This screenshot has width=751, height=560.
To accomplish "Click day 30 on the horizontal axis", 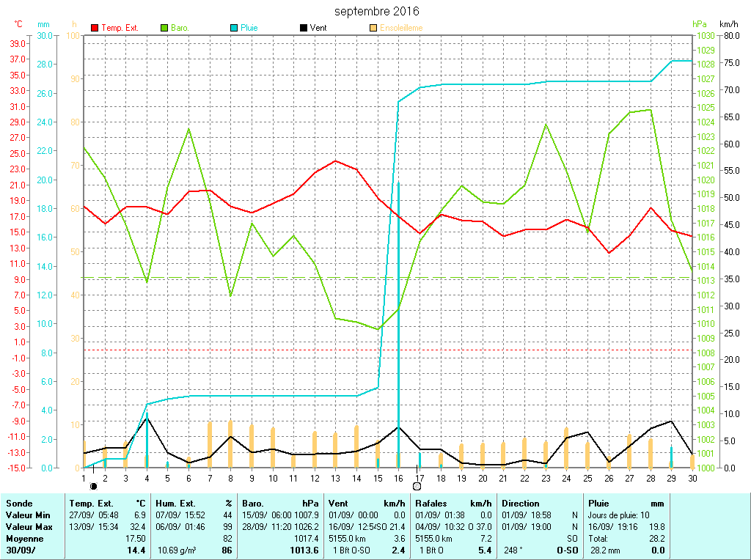I will click(692, 478).
